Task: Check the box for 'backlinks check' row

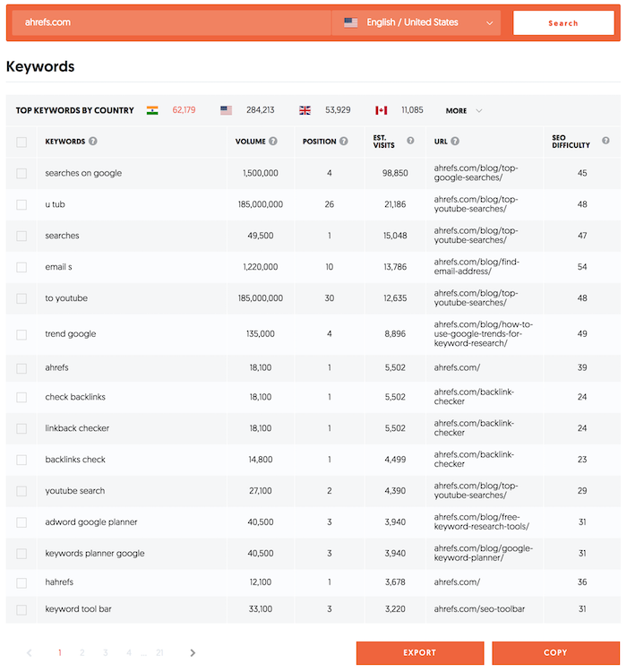Action: pos(21,460)
